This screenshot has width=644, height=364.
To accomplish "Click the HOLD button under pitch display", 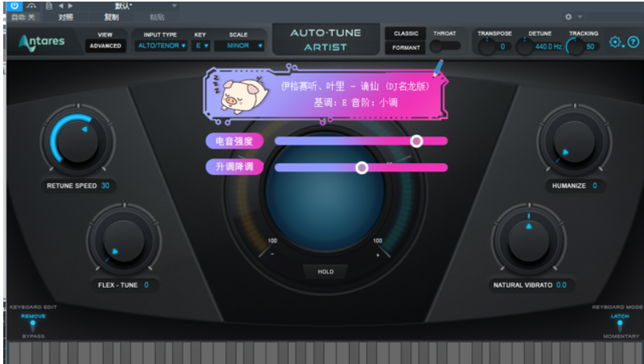I will 326,272.
